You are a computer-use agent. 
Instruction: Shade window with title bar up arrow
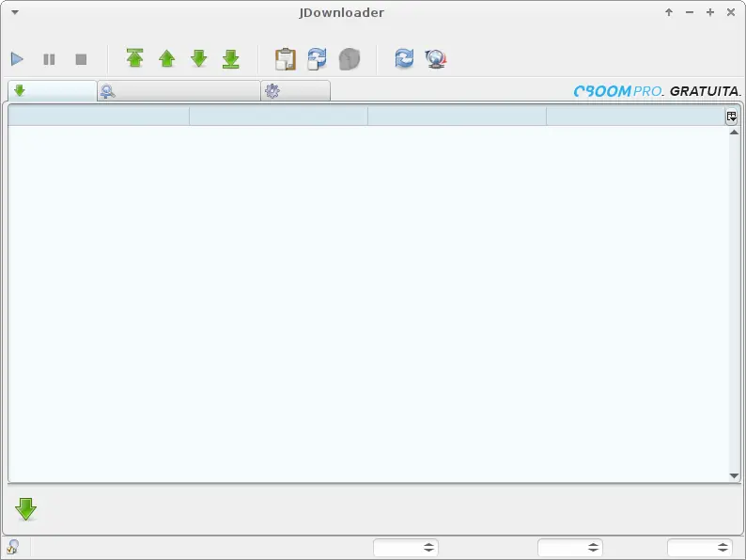(669, 12)
